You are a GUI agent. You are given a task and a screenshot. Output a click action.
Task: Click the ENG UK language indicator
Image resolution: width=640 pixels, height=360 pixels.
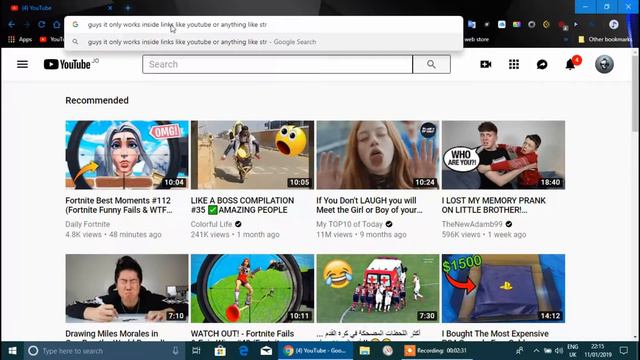coord(573,351)
